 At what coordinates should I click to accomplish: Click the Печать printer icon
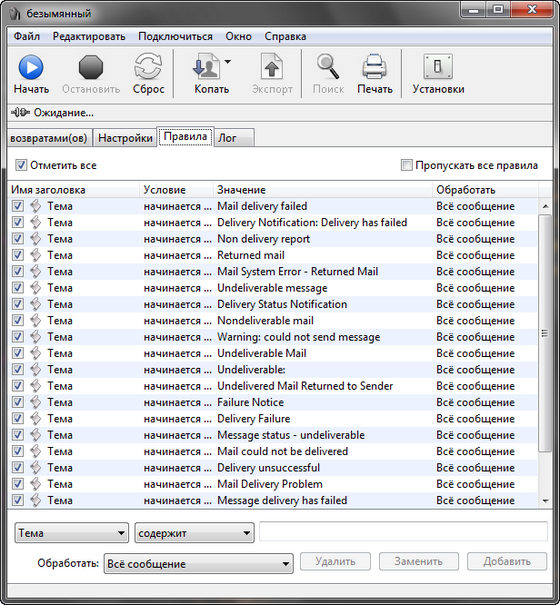374,67
